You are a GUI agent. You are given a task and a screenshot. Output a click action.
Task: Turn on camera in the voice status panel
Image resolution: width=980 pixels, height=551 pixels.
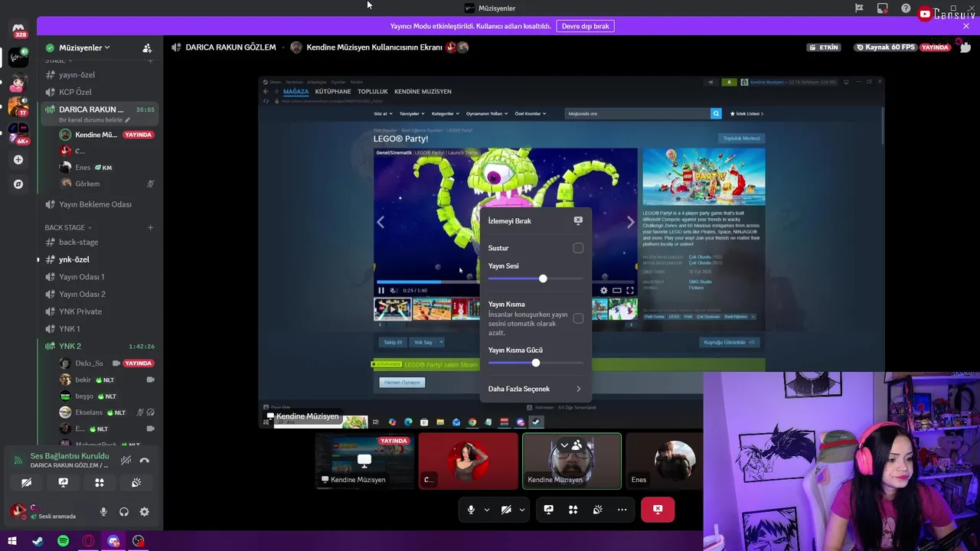click(x=26, y=483)
